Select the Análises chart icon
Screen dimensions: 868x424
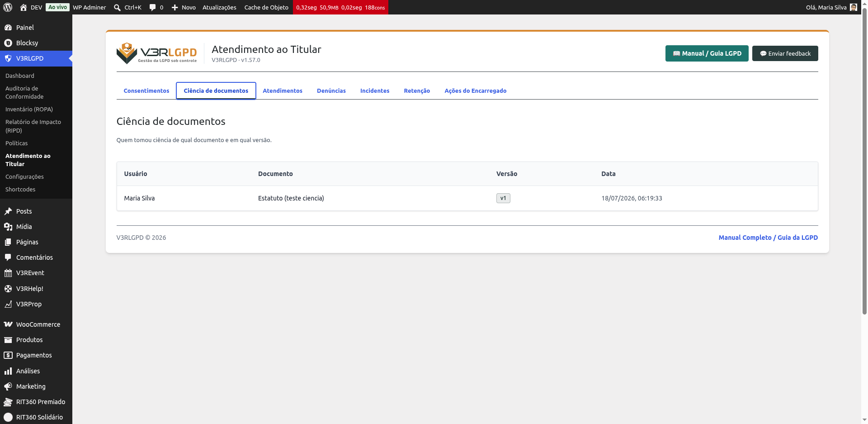(x=8, y=371)
